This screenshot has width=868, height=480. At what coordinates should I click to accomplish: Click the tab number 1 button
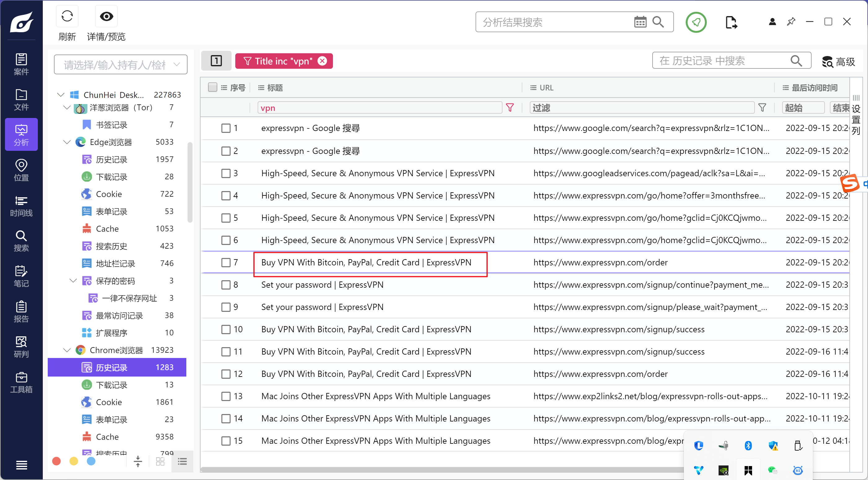tap(216, 61)
